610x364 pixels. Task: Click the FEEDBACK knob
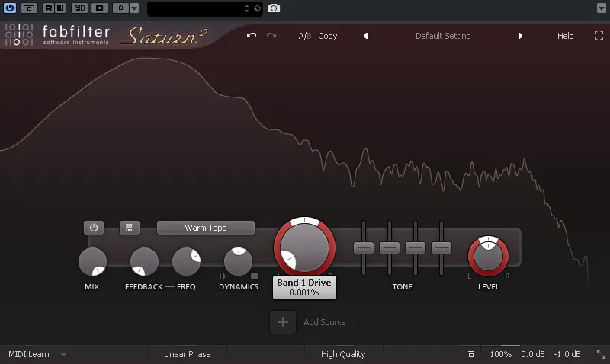144,261
